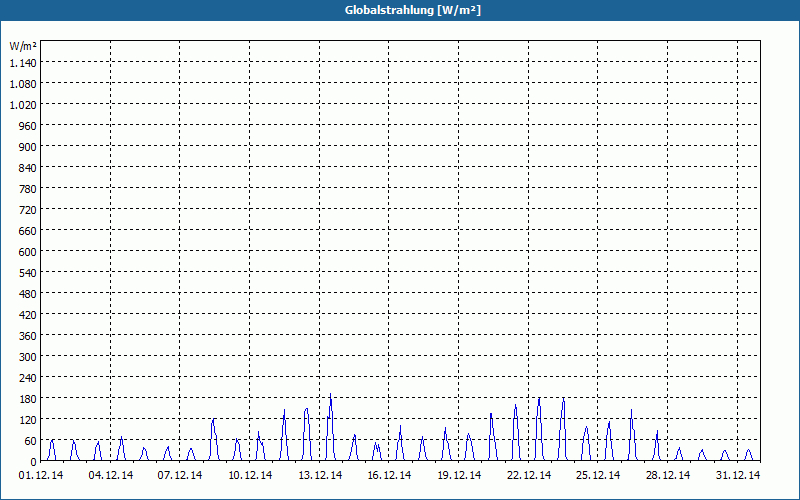This screenshot has height=500, width=800.
Task: Click the 16.12.14 date label
Action: tap(389, 476)
